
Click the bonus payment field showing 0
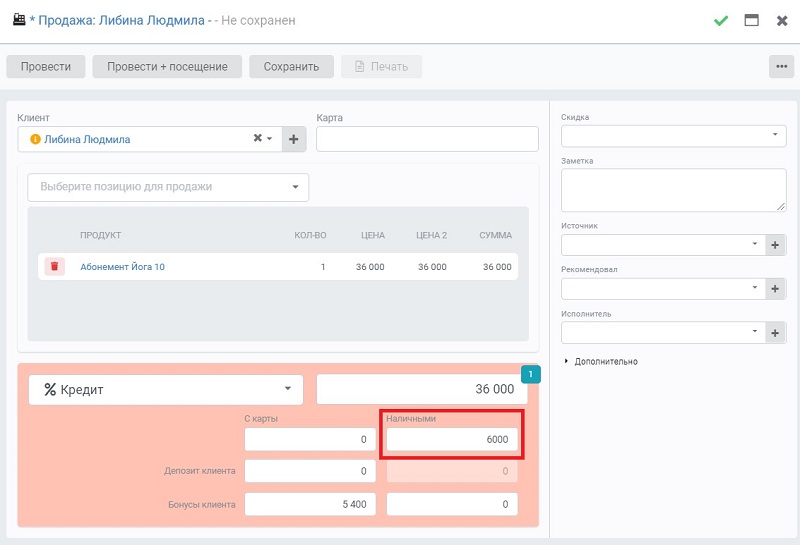pos(452,504)
